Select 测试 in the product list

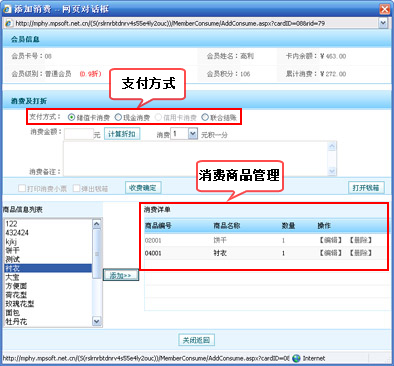point(48,259)
